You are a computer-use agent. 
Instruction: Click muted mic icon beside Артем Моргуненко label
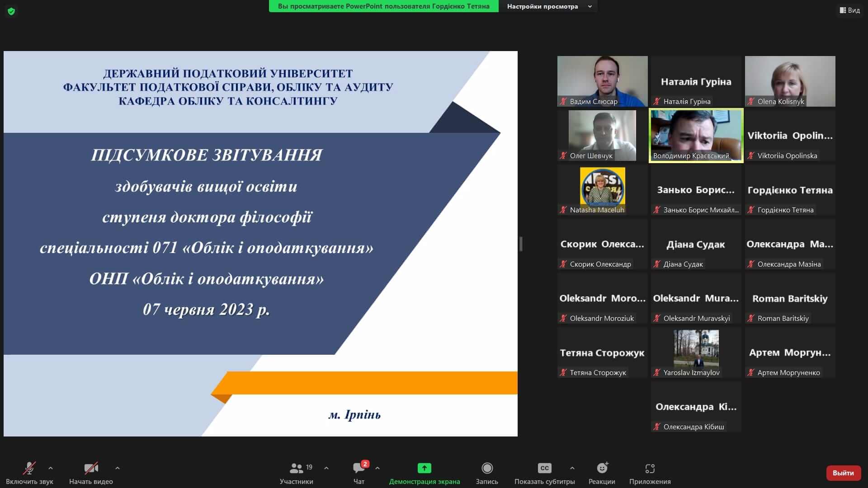click(751, 373)
